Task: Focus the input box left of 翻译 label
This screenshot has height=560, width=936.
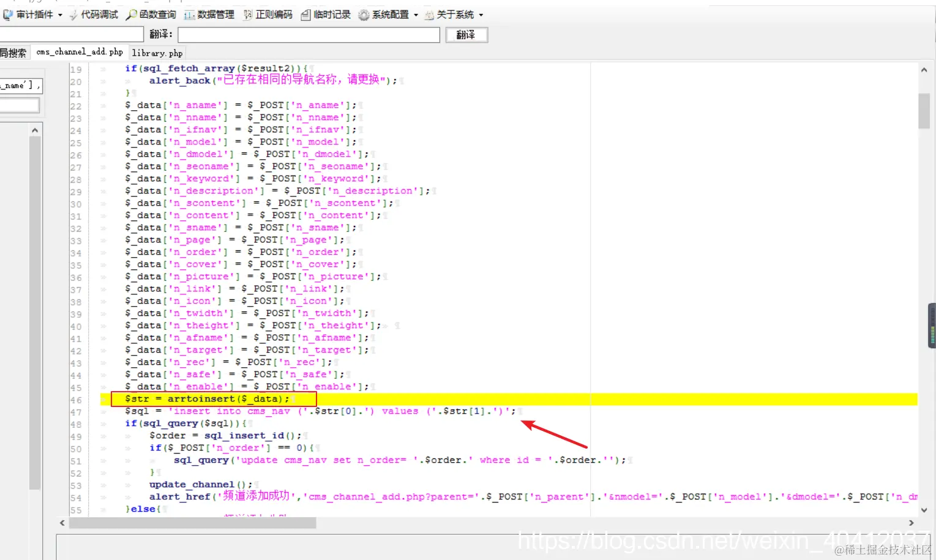Action: pos(72,34)
